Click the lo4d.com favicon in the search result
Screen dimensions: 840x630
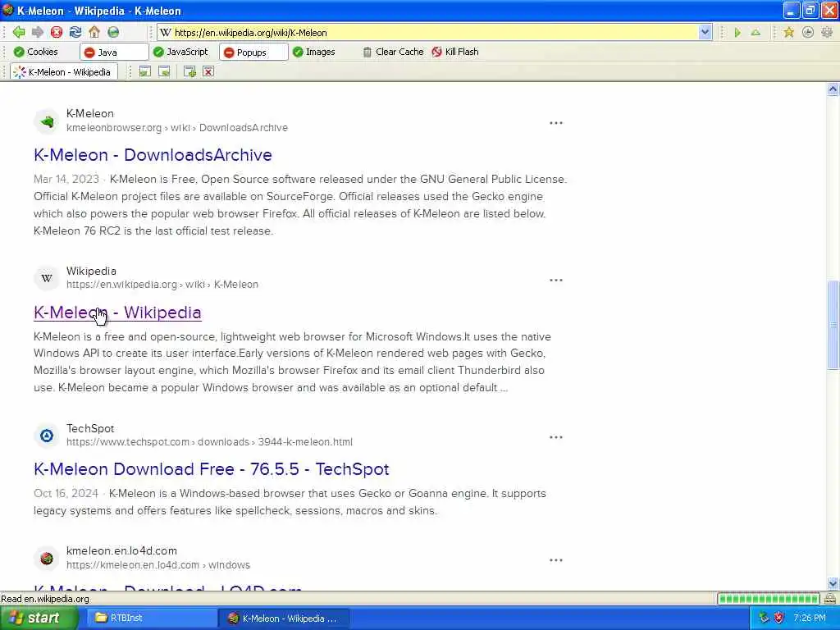[x=47, y=559]
